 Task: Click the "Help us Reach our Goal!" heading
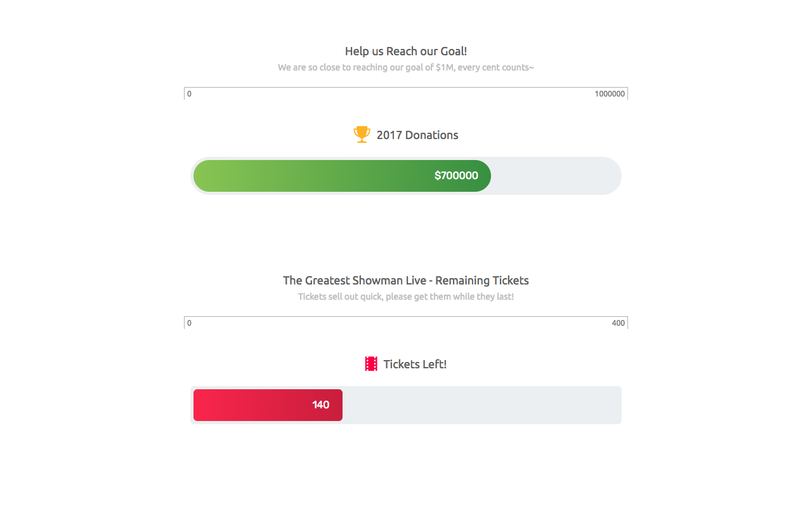click(406, 51)
